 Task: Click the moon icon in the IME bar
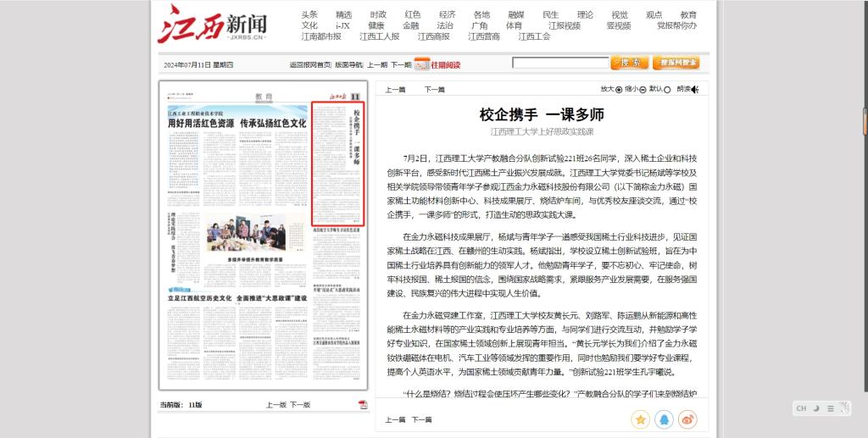(x=816, y=408)
